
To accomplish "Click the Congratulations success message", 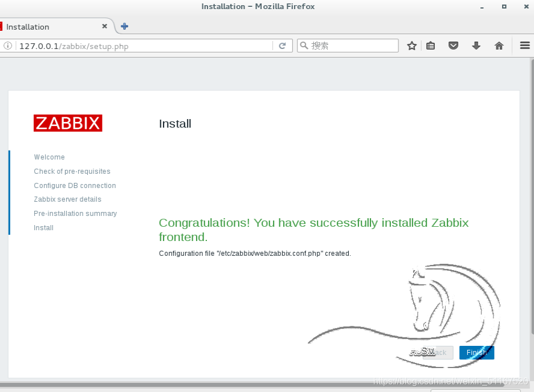I will coord(313,230).
